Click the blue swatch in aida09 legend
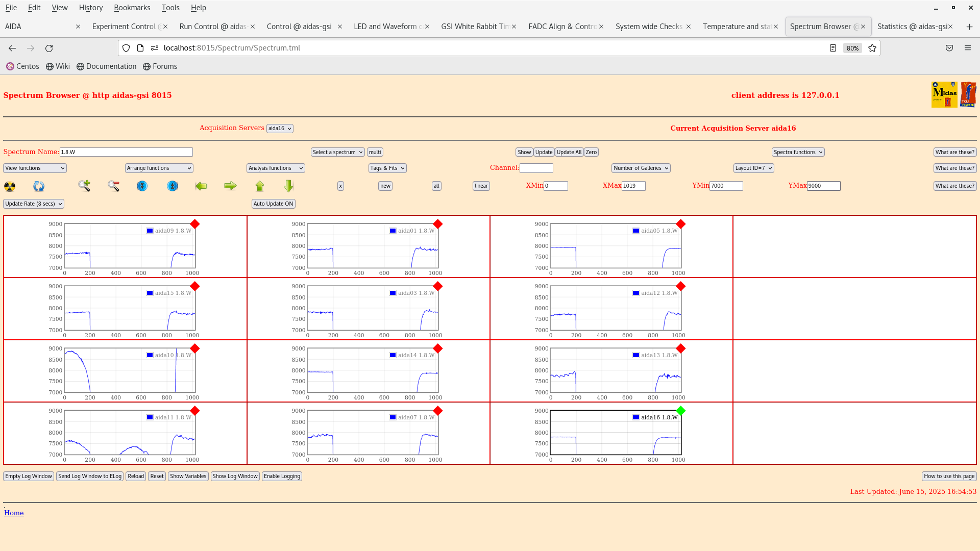 coord(150,231)
